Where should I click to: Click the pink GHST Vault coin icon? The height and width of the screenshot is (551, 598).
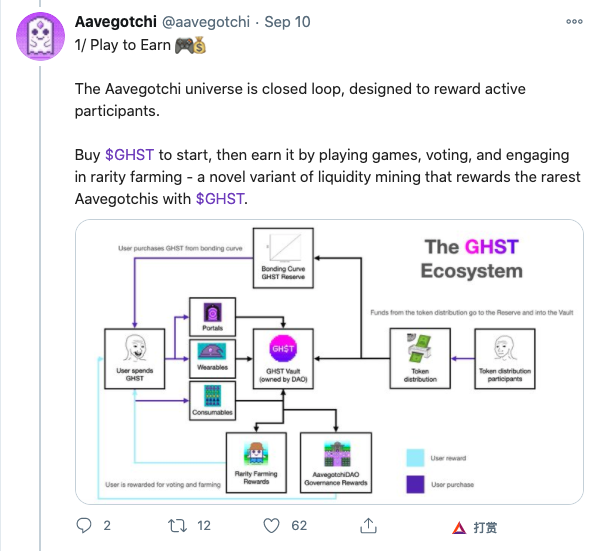pos(283,348)
